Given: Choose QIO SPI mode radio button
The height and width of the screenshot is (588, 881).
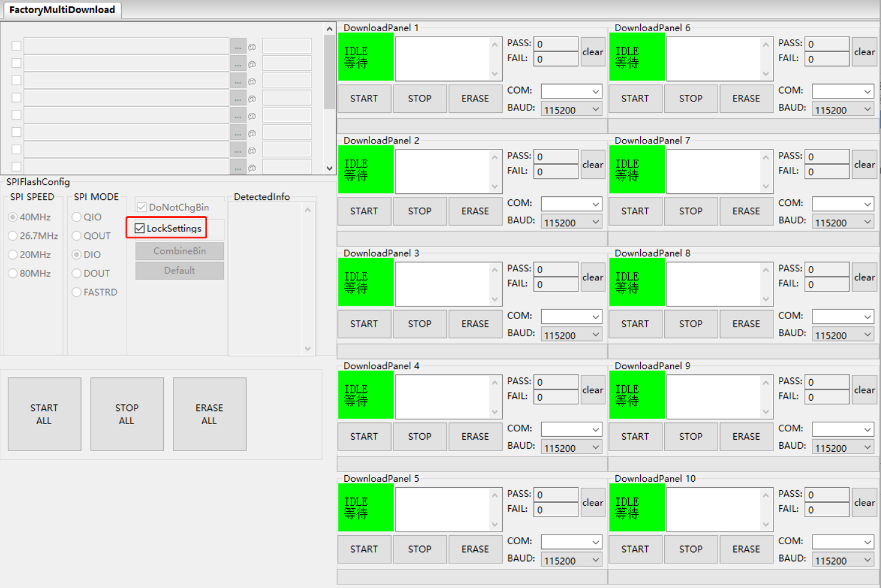Looking at the screenshot, I should 77,217.
